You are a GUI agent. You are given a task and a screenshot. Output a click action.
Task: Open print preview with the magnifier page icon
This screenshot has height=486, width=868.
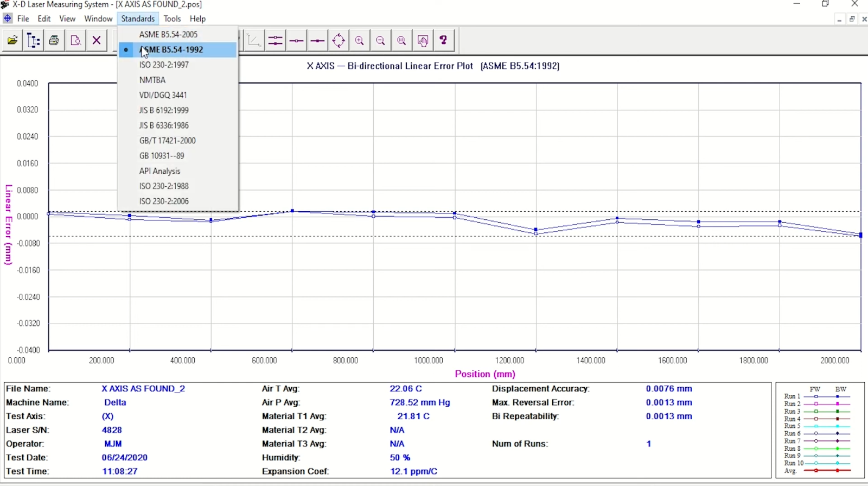[x=75, y=40]
